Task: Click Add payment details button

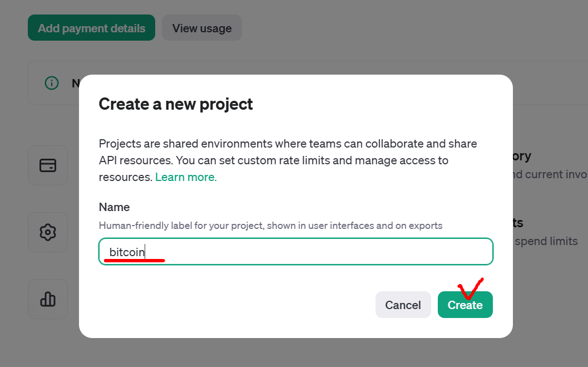Action: pyautogui.click(x=91, y=28)
